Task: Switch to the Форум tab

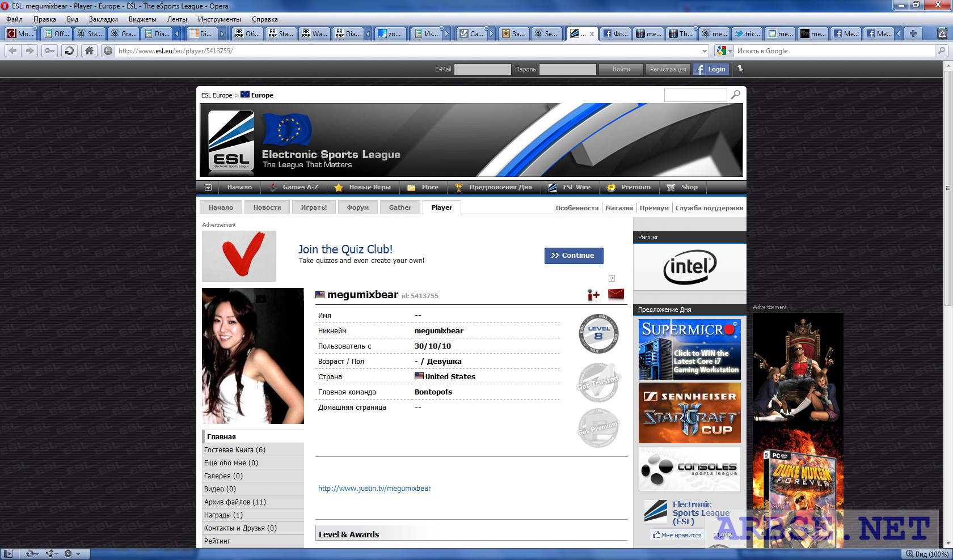Action: tap(357, 207)
